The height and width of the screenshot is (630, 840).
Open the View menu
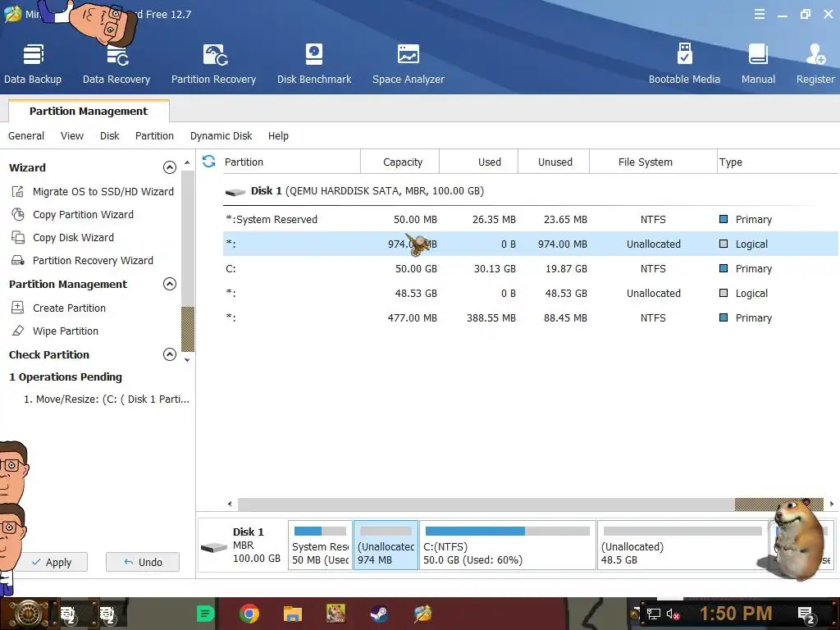72,136
